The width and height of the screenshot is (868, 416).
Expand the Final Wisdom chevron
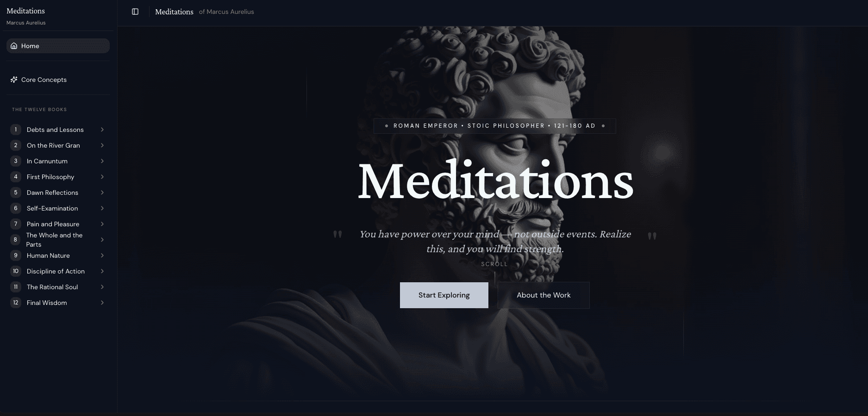[x=102, y=303]
